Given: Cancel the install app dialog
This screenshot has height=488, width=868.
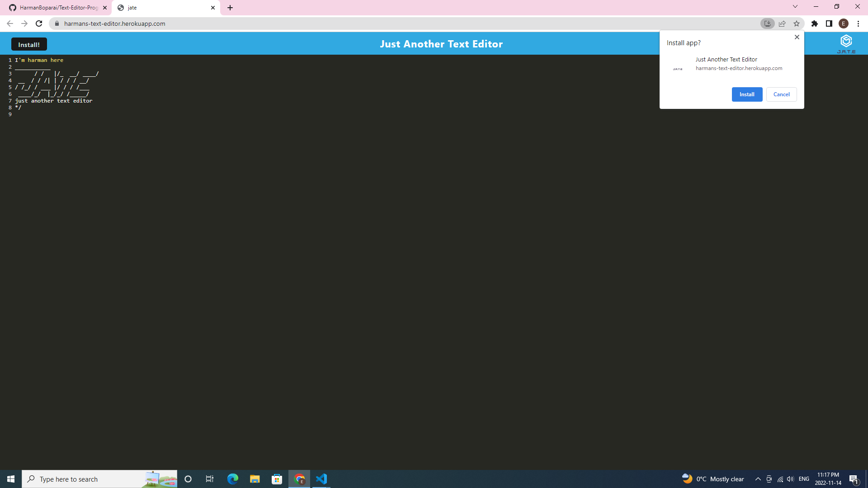Looking at the screenshot, I should point(781,94).
